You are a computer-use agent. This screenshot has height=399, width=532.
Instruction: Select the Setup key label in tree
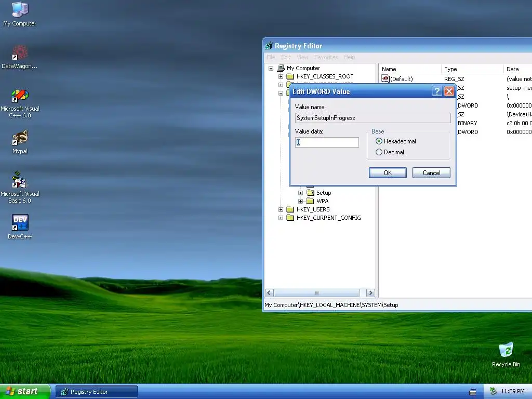pyautogui.click(x=324, y=193)
